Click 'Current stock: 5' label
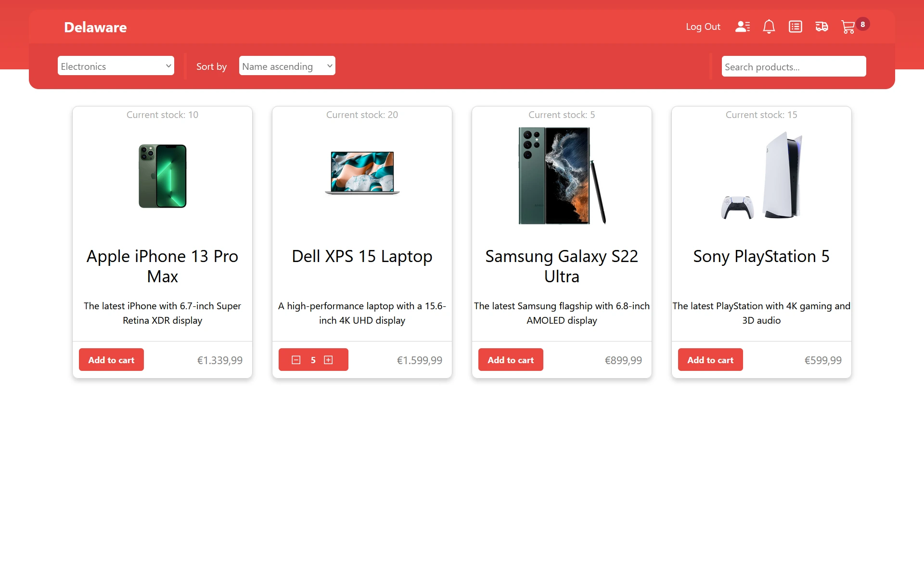The image size is (924, 578). 562,115
